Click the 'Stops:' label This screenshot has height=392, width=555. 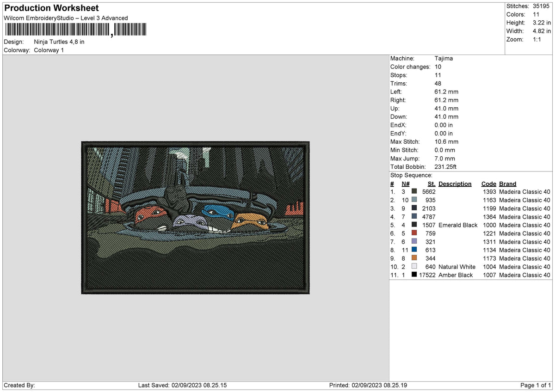399,75
